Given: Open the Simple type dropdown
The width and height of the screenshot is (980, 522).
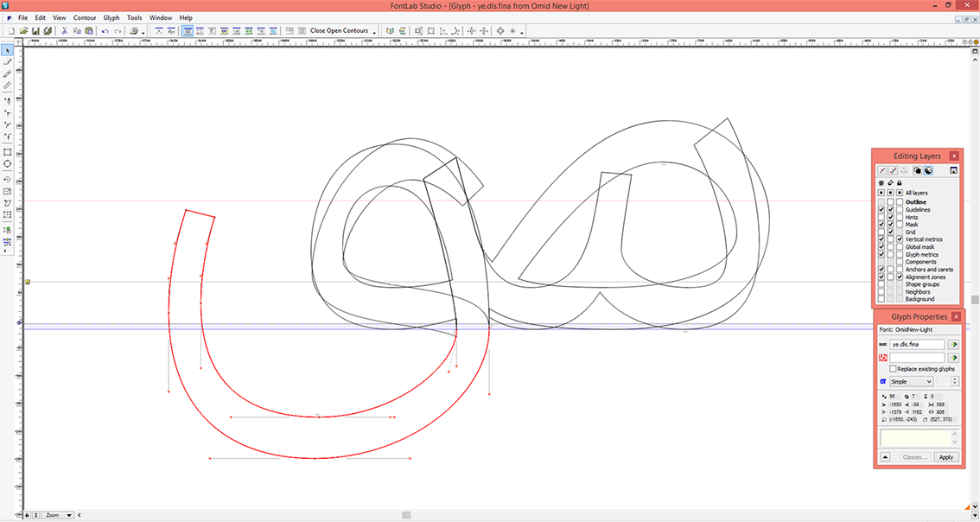Looking at the screenshot, I should [912, 381].
